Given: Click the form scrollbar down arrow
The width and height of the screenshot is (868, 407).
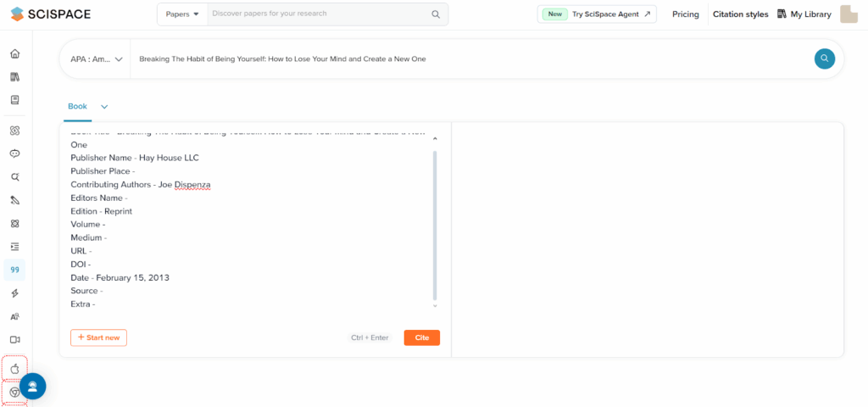Looking at the screenshot, I should [435, 305].
